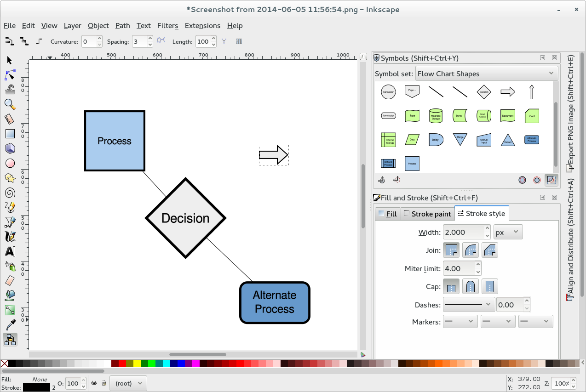
Task: Change stroke width units from px
Action: pos(508,232)
